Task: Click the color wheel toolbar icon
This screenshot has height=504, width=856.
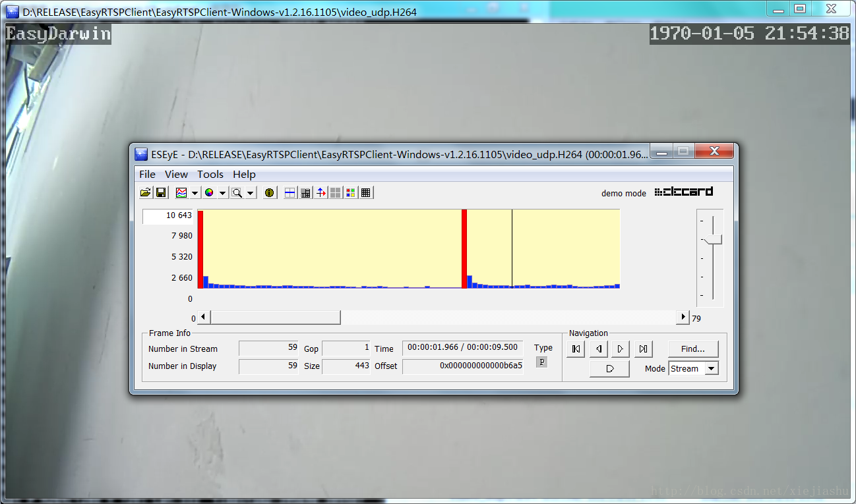Action: (x=209, y=192)
